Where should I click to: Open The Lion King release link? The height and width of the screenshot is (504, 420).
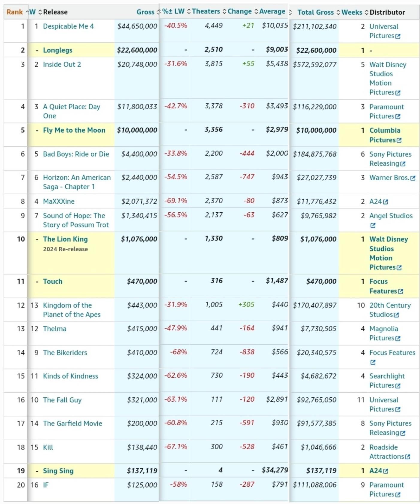tap(65, 239)
